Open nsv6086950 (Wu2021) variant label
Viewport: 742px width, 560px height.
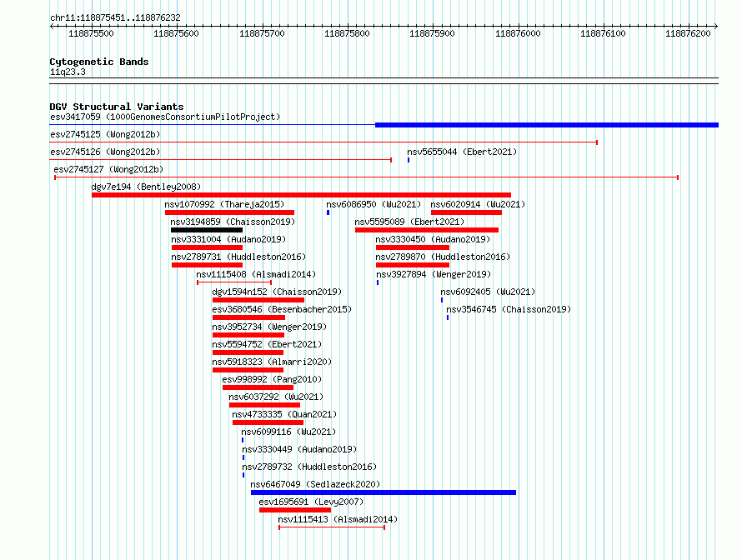pyautogui.click(x=374, y=204)
